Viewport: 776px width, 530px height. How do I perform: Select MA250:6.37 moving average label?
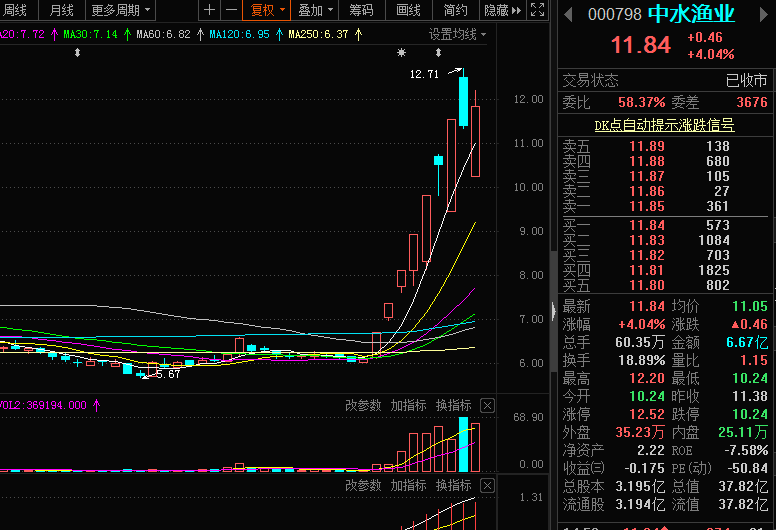319,34
